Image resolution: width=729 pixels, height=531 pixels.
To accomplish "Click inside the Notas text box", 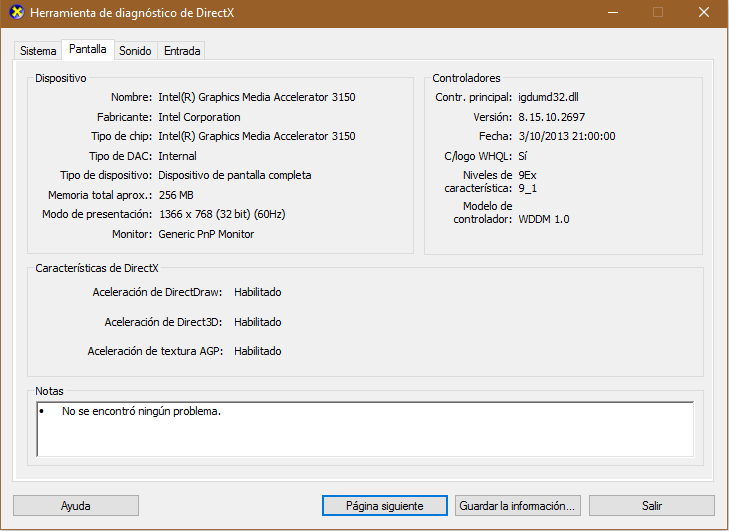I will click(x=365, y=429).
